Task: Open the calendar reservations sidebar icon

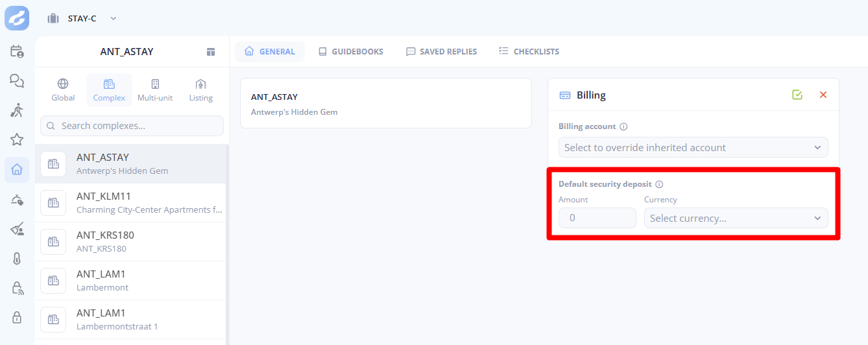Action: 17,51
